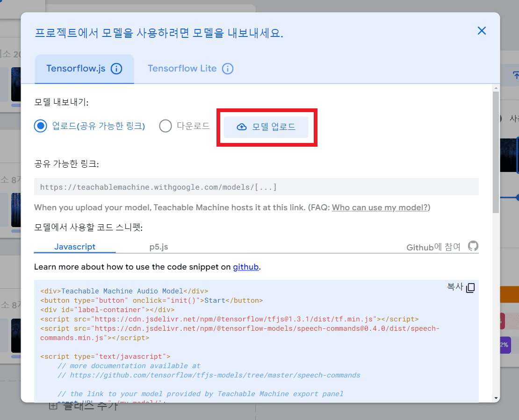Select the 다운로드 radio option
The height and width of the screenshot is (420, 519).
[165, 126]
